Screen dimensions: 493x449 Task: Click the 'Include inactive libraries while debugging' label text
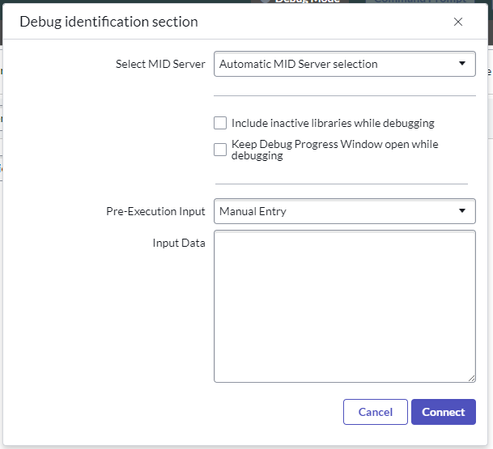click(333, 123)
